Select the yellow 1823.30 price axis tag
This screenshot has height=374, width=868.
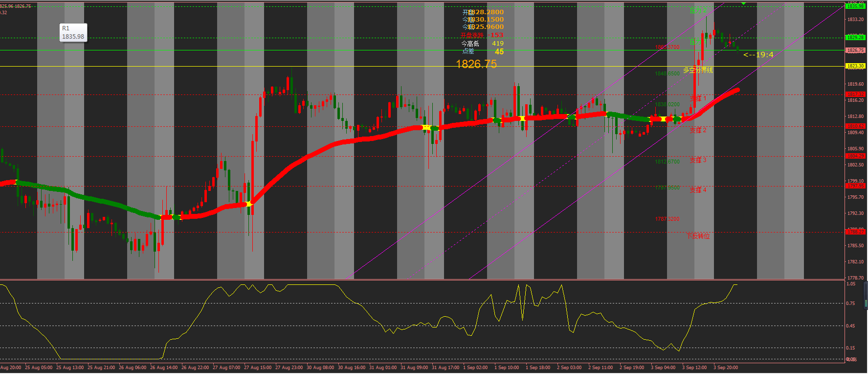coord(855,66)
